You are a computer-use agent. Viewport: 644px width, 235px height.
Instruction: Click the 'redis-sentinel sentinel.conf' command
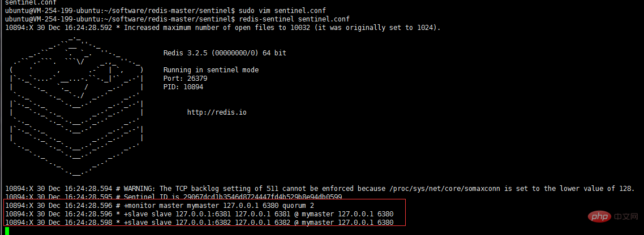coord(294,19)
